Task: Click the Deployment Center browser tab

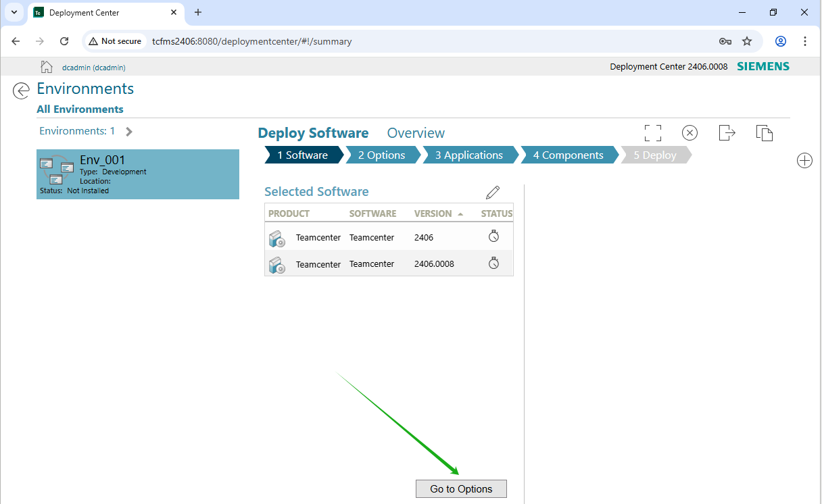Action: [x=107, y=13]
